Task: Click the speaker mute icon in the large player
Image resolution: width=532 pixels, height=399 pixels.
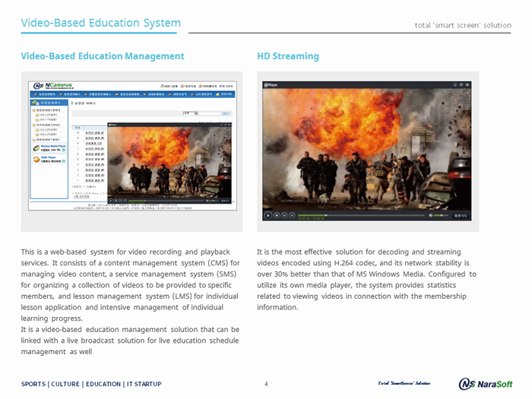Action: point(431,215)
